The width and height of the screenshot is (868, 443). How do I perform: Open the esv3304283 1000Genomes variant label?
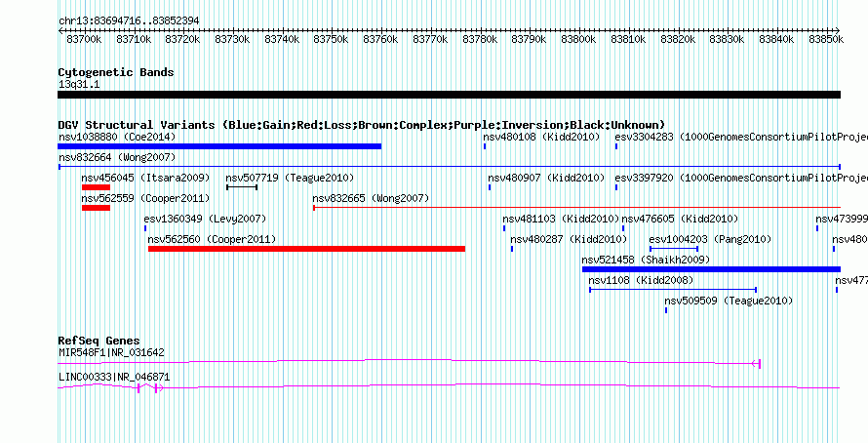coord(741,137)
